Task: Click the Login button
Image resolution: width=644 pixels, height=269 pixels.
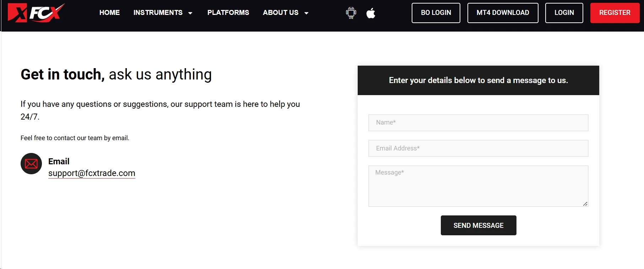Action: (x=564, y=13)
